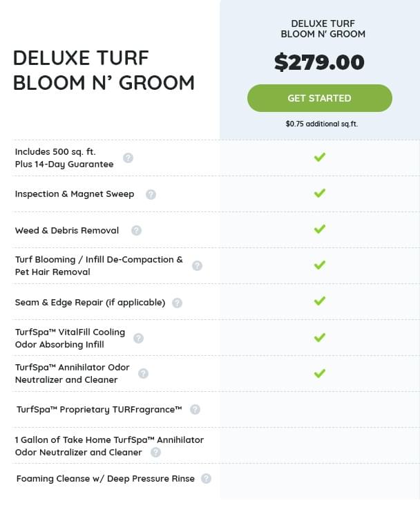Click the $279.00 price text
420x510 pixels.
319,62
